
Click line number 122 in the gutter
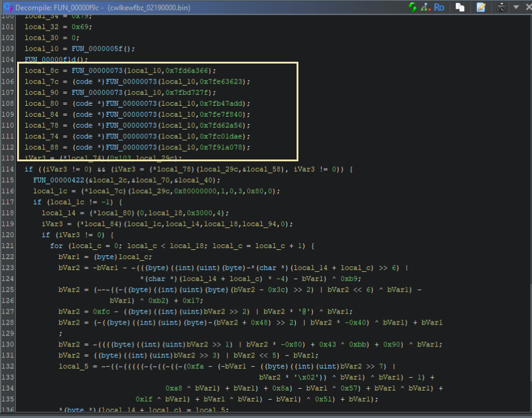[x=7, y=257]
